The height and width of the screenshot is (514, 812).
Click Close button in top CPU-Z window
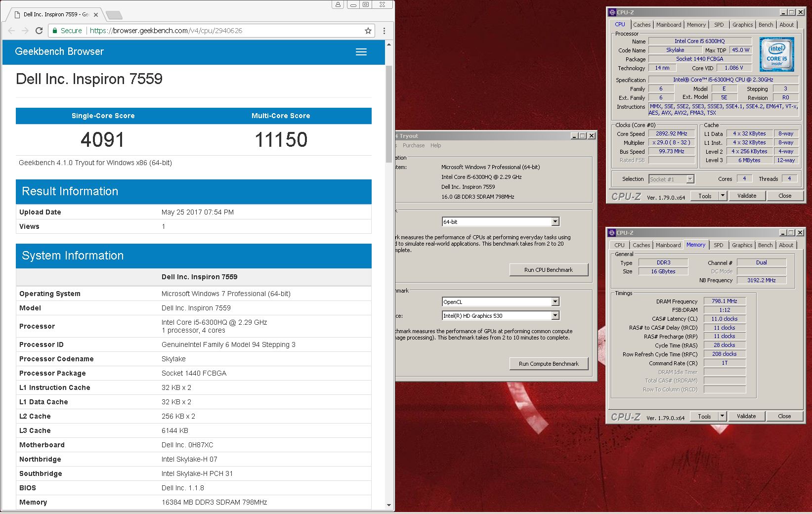pyautogui.click(x=785, y=196)
